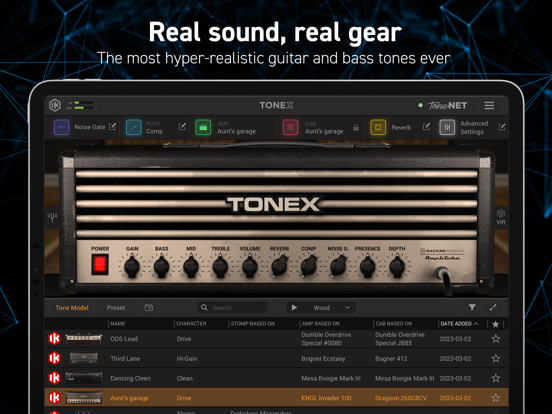Sort by CHARACTER column
This screenshot has width=552, height=414.
click(191, 324)
